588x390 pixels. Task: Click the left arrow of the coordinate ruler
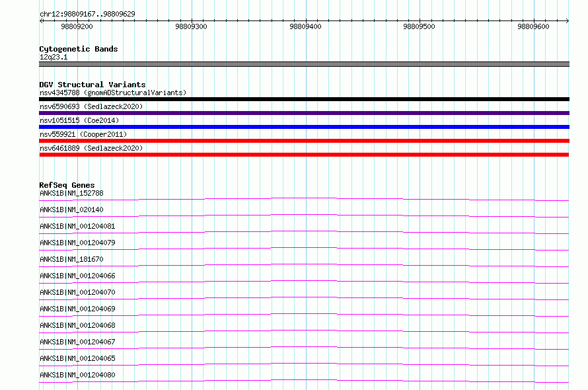coord(41,20)
